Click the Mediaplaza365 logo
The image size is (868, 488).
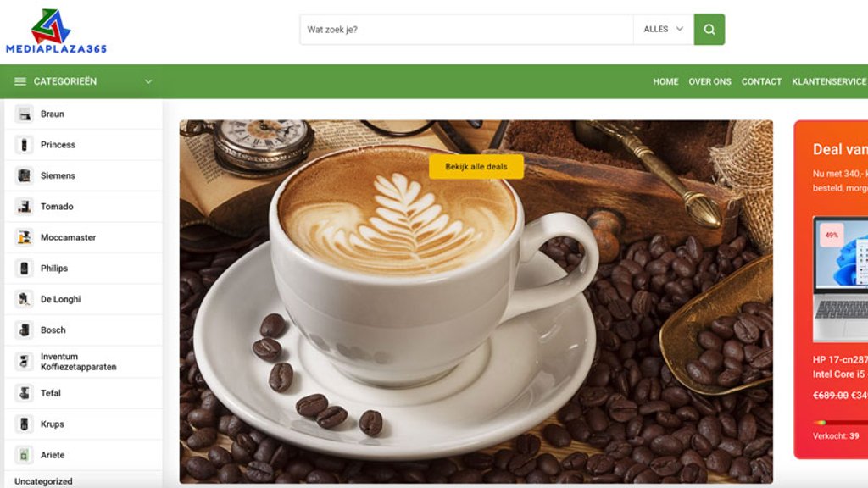tap(56, 31)
